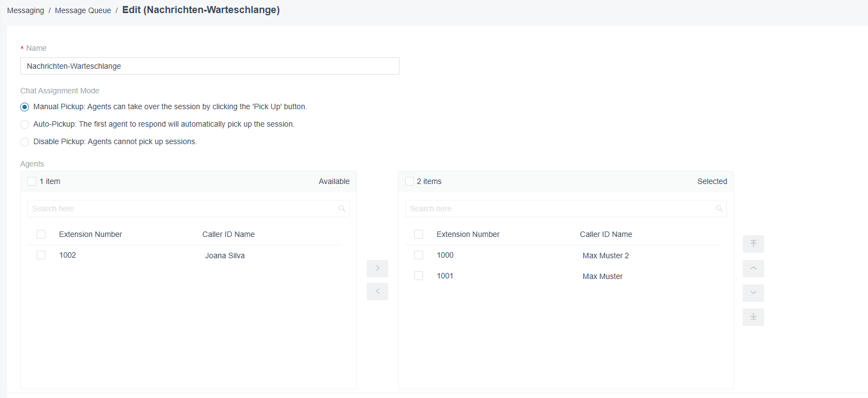Tick the checkbox for extension 1001
The image size is (868, 398).
[419, 276]
